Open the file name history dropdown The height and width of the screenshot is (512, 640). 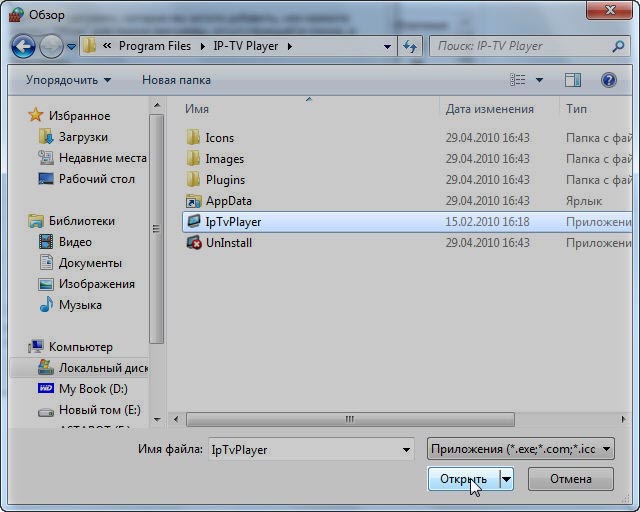(x=406, y=450)
